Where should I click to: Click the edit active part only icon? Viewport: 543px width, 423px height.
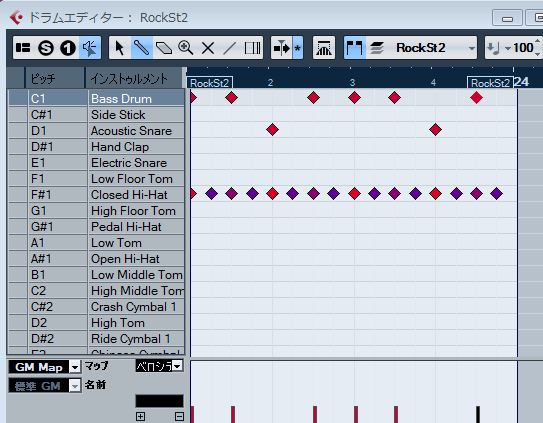[x=377, y=48]
